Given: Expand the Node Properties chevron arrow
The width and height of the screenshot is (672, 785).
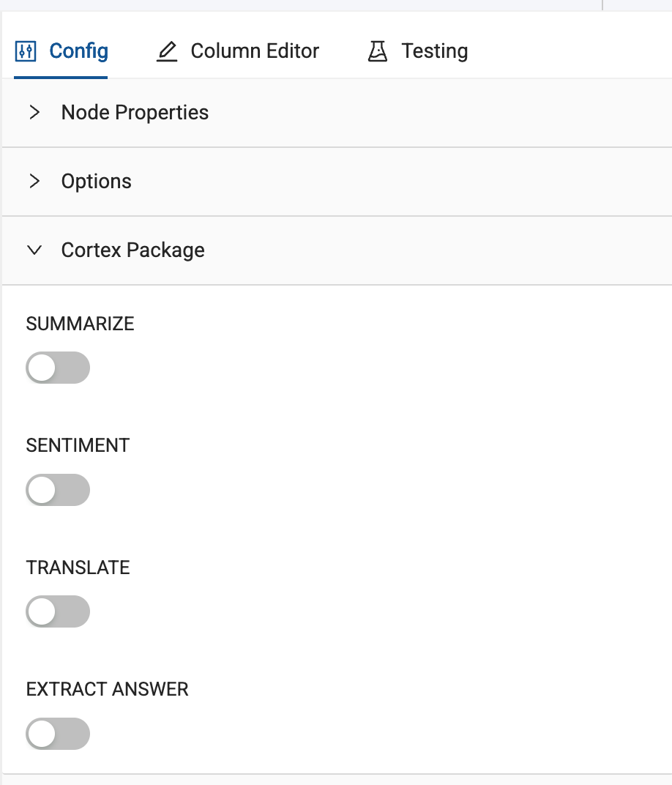Looking at the screenshot, I should click(34, 113).
